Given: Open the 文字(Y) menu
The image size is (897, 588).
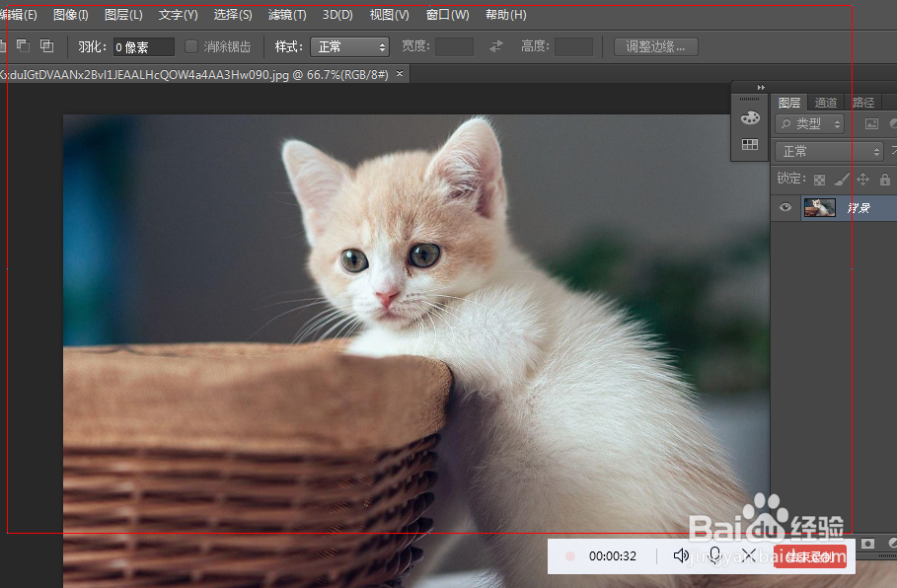Looking at the screenshot, I should pyautogui.click(x=178, y=15).
